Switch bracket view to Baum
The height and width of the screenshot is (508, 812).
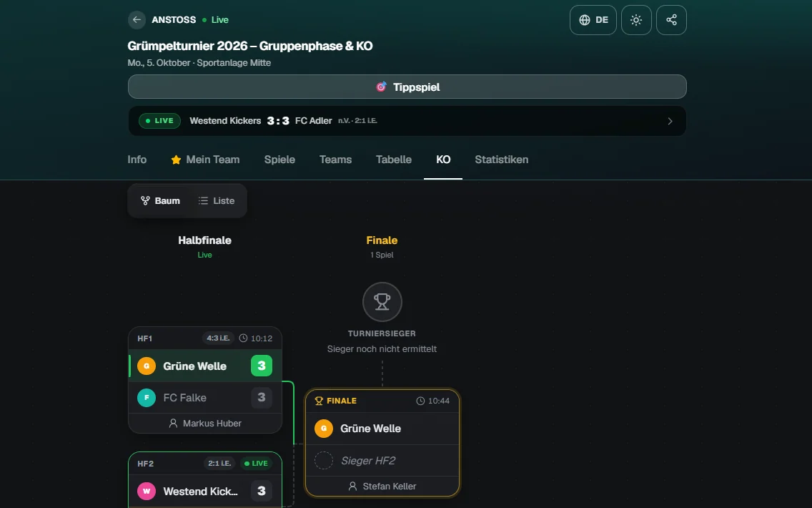161,200
